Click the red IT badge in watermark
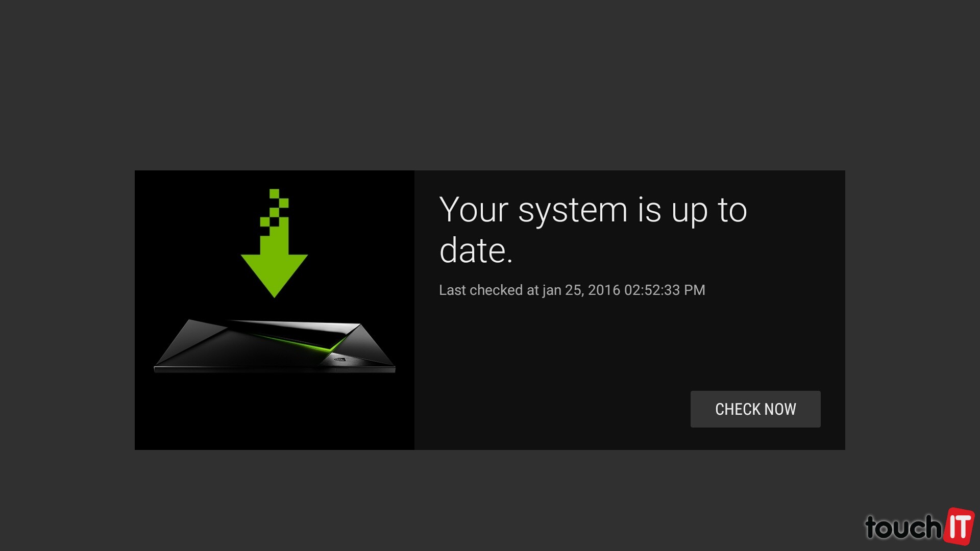Image resolution: width=980 pixels, height=551 pixels. (x=959, y=526)
